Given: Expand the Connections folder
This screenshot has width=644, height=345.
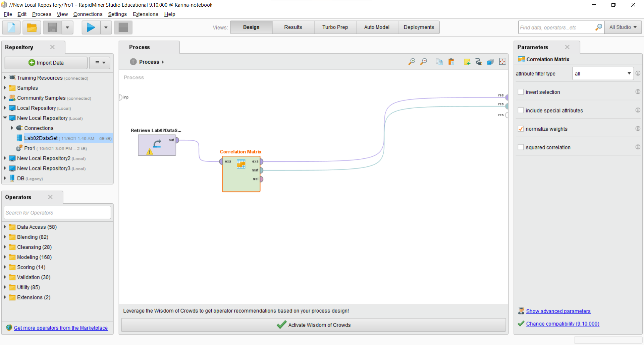Looking at the screenshot, I should pyautogui.click(x=12, y=128).
